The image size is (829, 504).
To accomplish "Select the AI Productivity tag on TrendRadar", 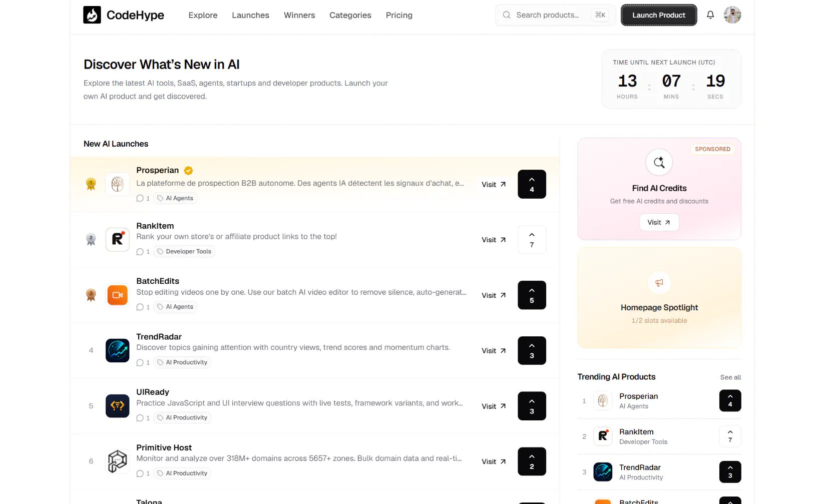I will coord(182,362).
